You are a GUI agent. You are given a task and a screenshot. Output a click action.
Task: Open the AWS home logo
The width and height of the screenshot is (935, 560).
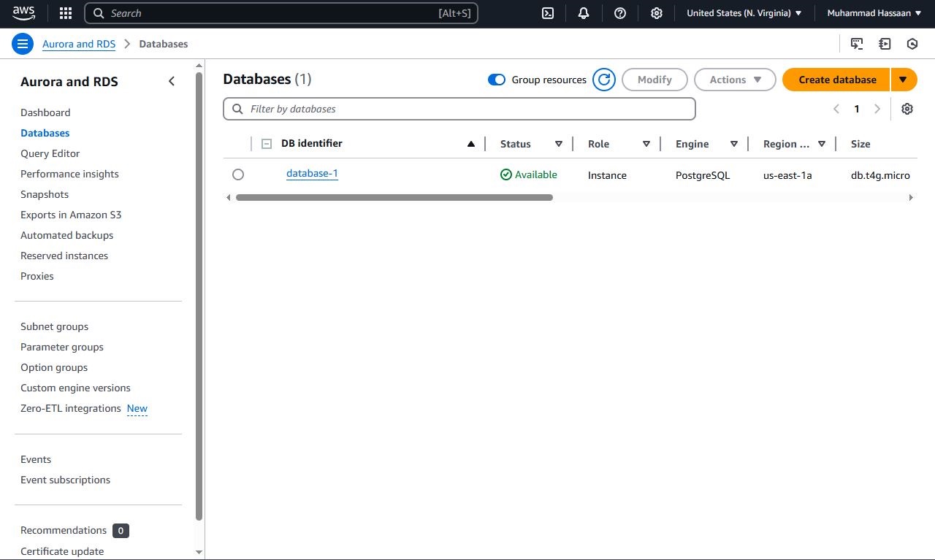coord(23,13)
